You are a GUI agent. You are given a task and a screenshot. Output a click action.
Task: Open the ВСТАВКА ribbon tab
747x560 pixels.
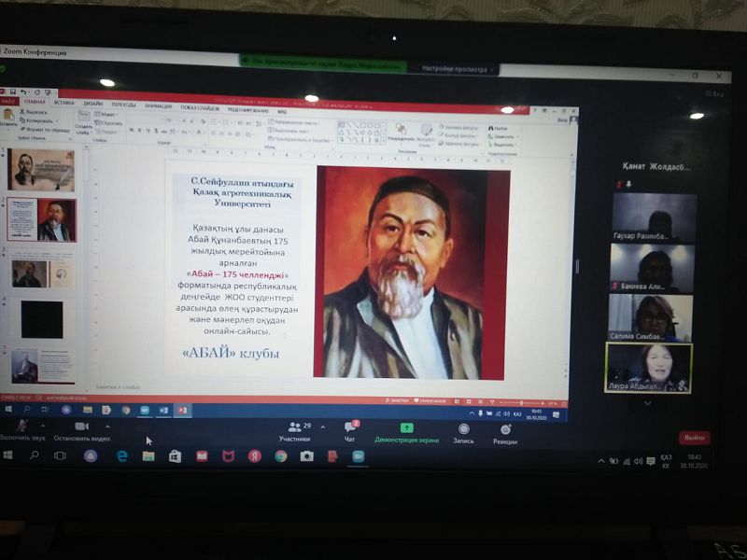(x=63, y=102)
